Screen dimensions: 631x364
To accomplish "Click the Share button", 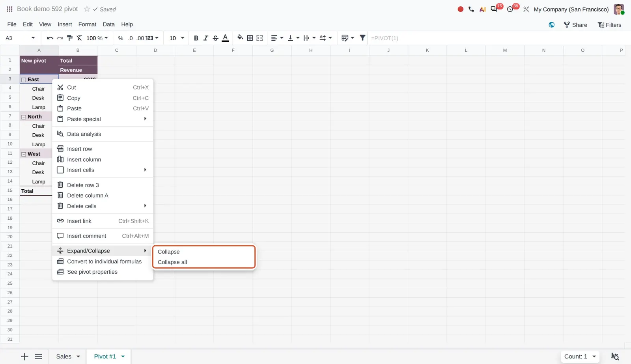I will point(575,25).
